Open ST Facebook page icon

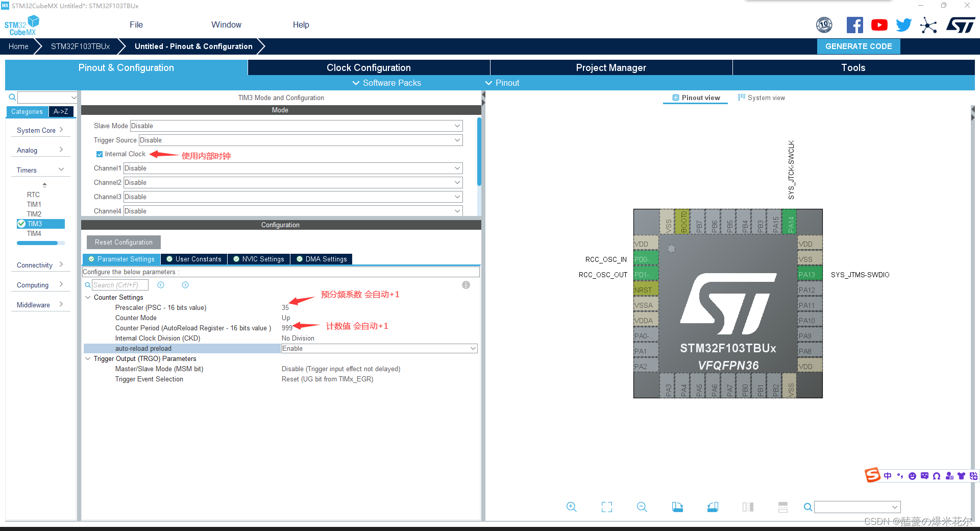854,25
